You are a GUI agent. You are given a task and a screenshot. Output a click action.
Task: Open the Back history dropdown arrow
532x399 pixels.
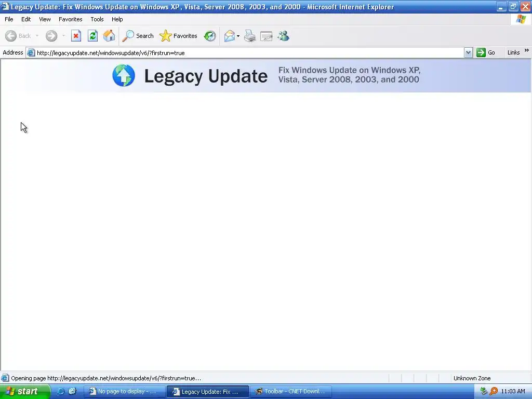[37, 36]
